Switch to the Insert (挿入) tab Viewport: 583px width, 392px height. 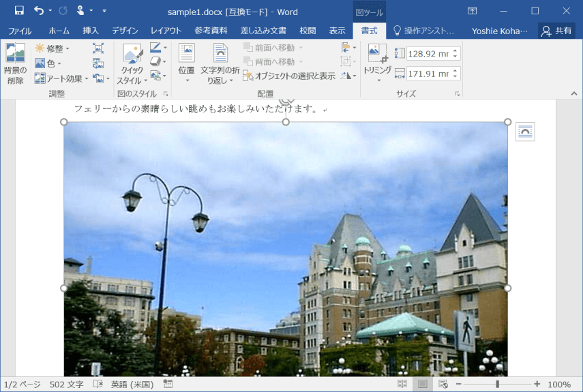pos(91,31)
